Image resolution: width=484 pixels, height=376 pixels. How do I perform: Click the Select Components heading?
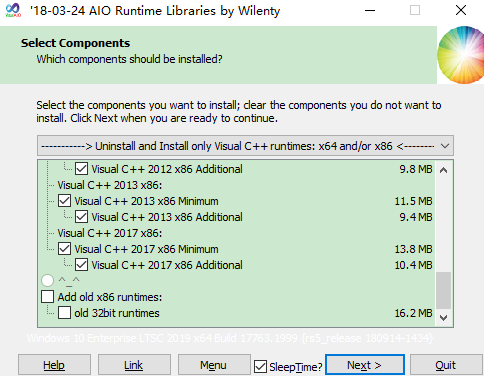point(75,43)
